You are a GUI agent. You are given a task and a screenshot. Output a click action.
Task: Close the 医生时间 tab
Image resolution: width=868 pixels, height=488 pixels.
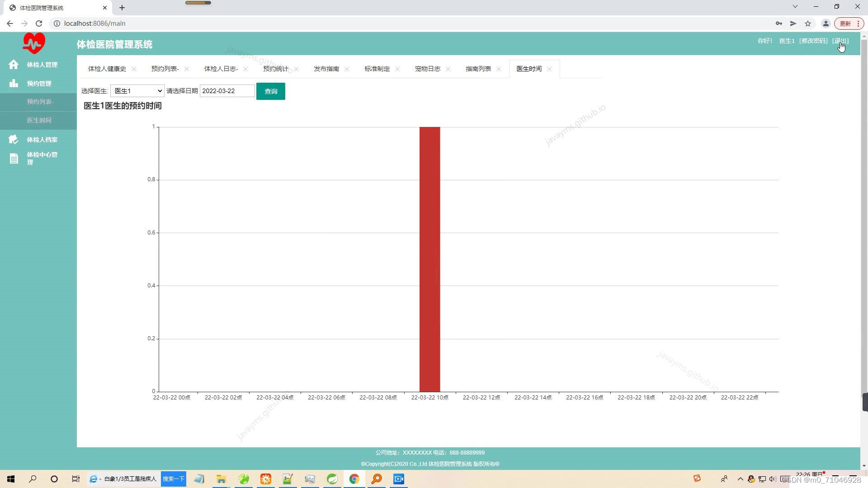coord(549,69)
